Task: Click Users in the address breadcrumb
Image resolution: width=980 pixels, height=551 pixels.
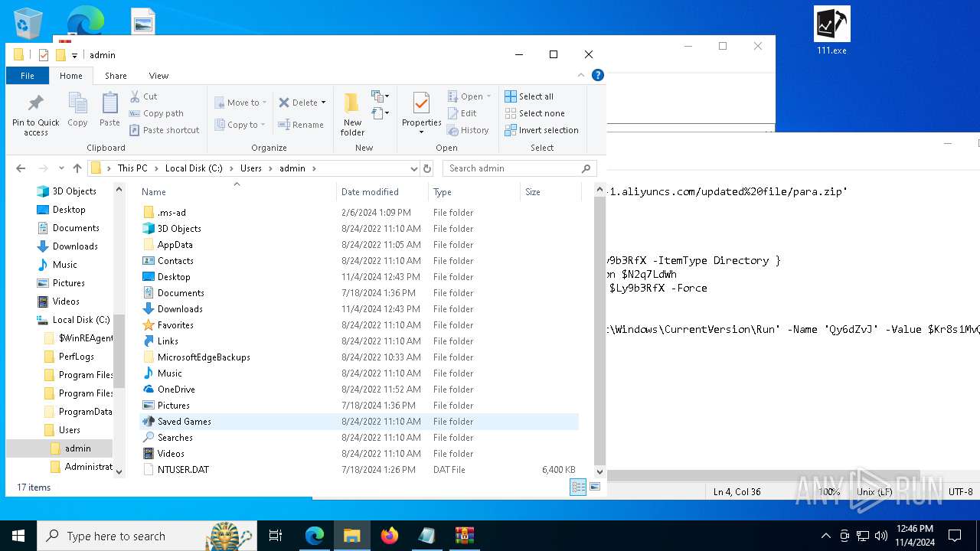Action: click(x=251, y=168)
